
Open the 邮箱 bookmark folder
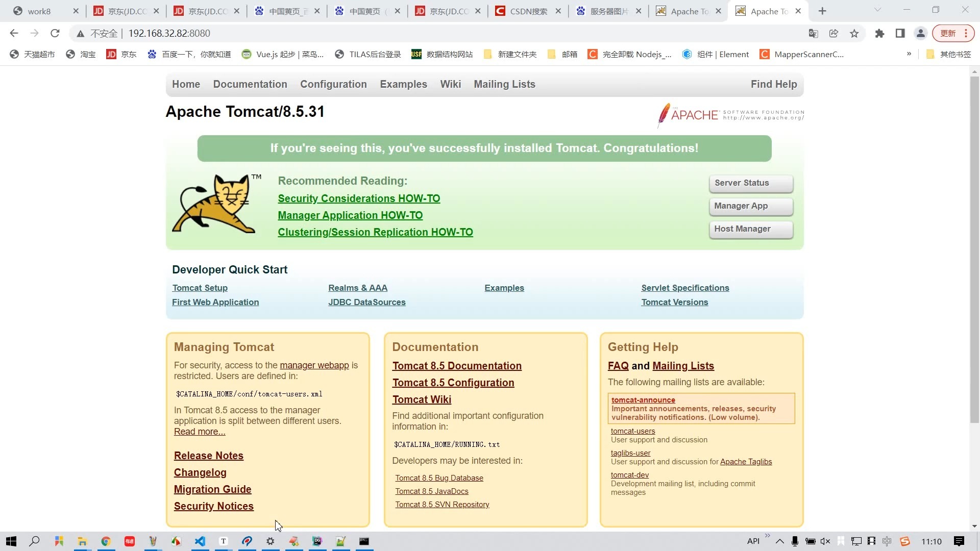pos(562,54)
